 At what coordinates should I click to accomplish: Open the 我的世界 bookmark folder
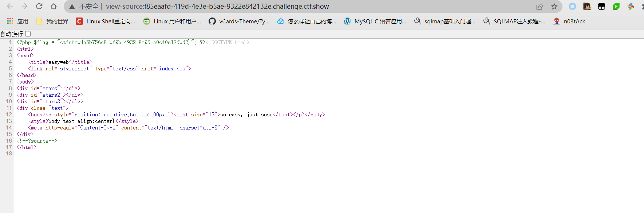click(x=52, y=21)
